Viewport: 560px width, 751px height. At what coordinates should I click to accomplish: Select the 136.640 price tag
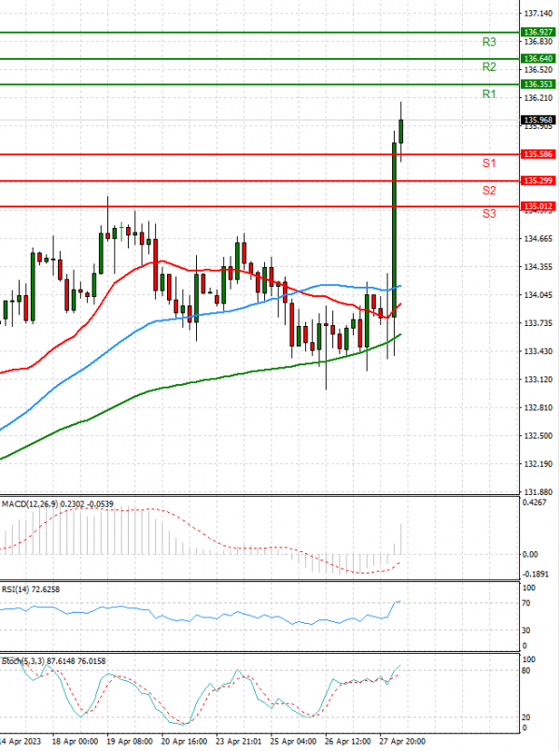[x=538, y=59]
